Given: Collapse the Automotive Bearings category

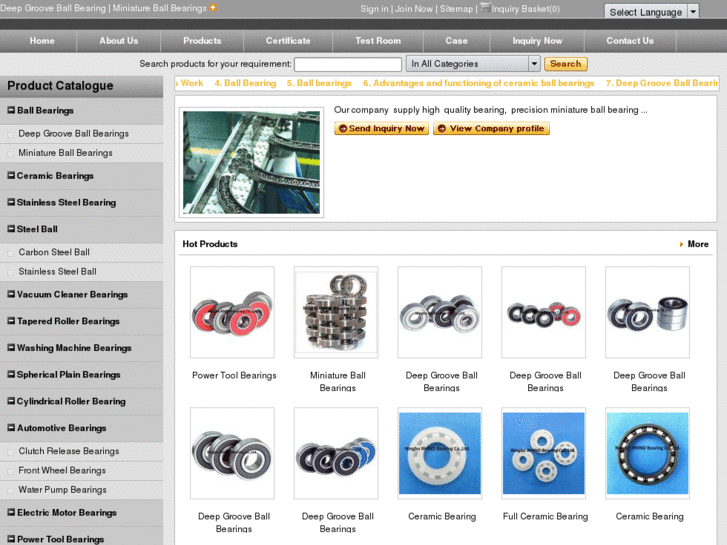Looking at the screenshot, I should pyautogui.click(x=11, y=428).
